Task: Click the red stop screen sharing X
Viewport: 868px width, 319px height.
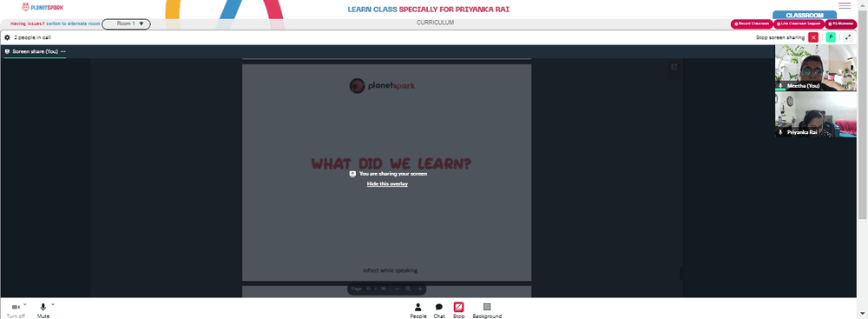Action: pyautogui.click(x=813, y=37)
